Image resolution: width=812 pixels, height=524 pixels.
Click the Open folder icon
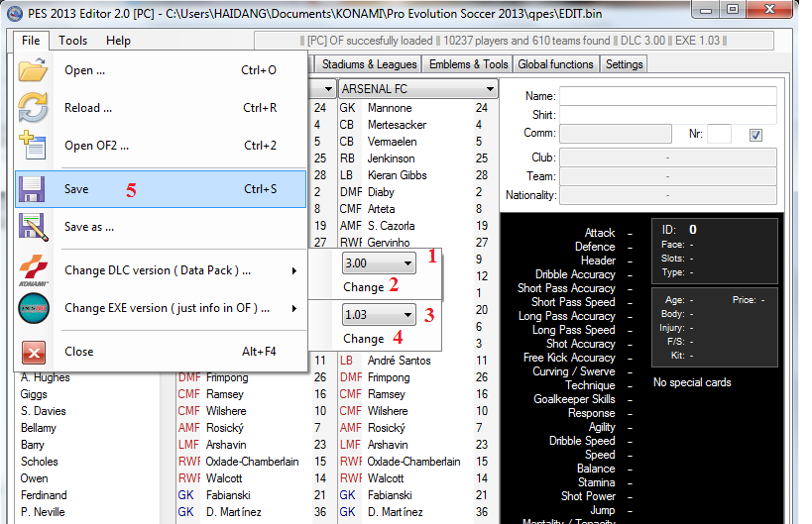(x=33, y=70)
